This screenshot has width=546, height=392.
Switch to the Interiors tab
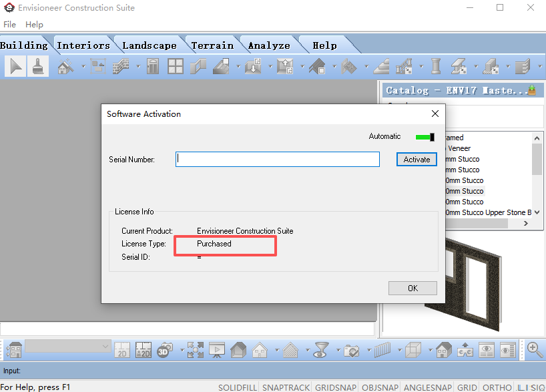[83, 45]
